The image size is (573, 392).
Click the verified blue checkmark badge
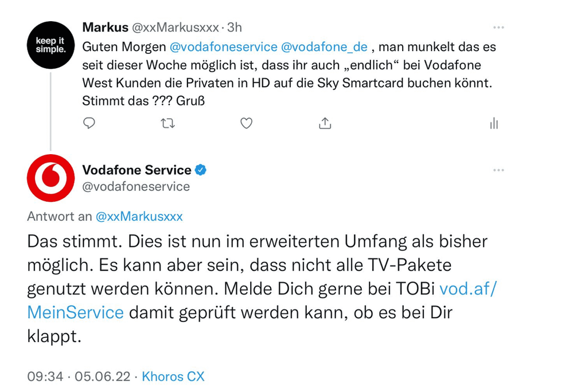tap(201, 170)
